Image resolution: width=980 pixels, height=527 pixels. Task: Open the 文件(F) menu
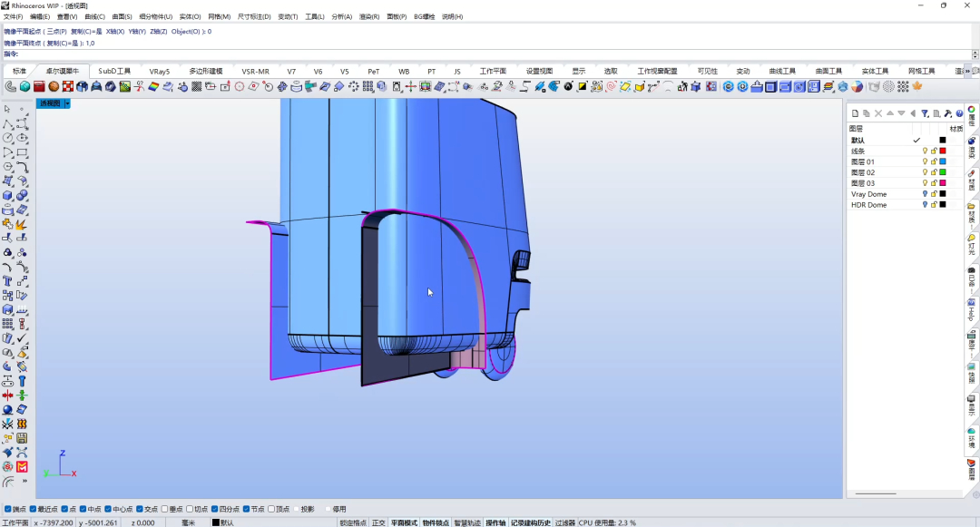point(13,17)
